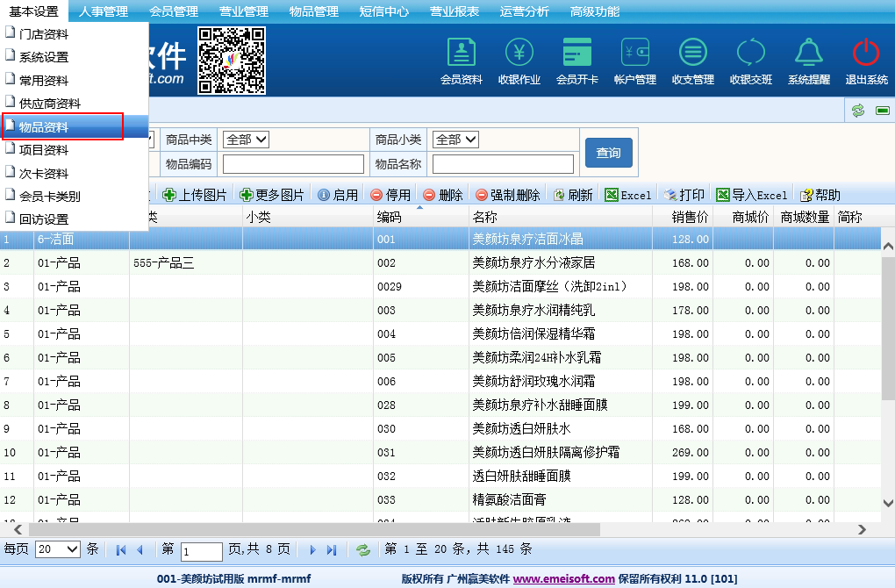
Task: Click the 物品名称 text input field
Action: click(503, 164)
